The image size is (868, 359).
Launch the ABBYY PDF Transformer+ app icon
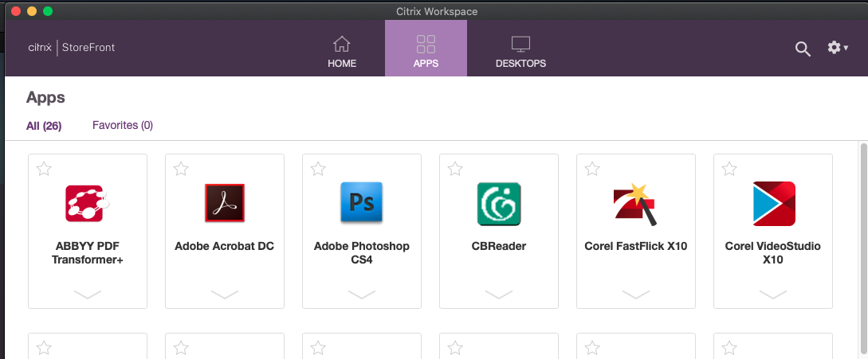click(87, 204)
